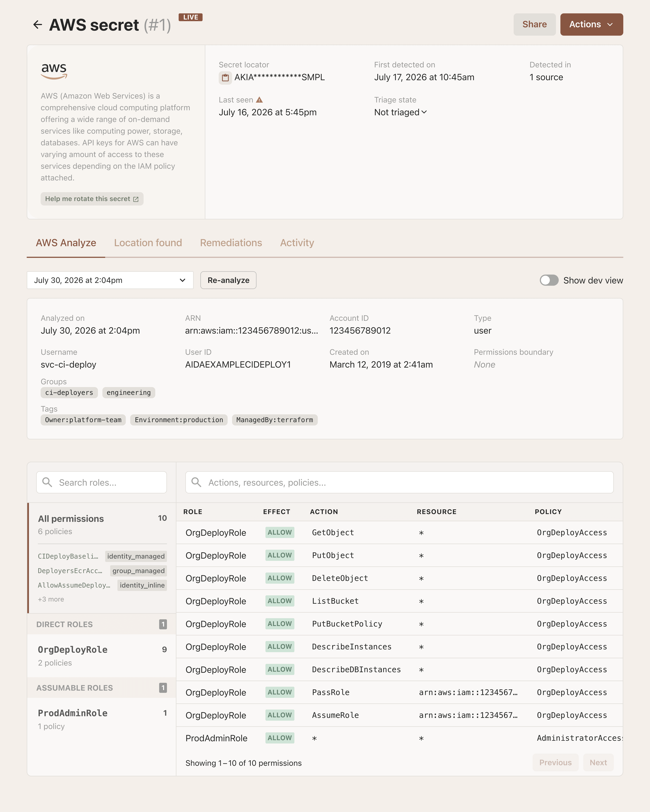Image resolution: width=650 pixels, height=812 pixels.
Task: Click the ListBucket action cell
Action: (335, 601)
